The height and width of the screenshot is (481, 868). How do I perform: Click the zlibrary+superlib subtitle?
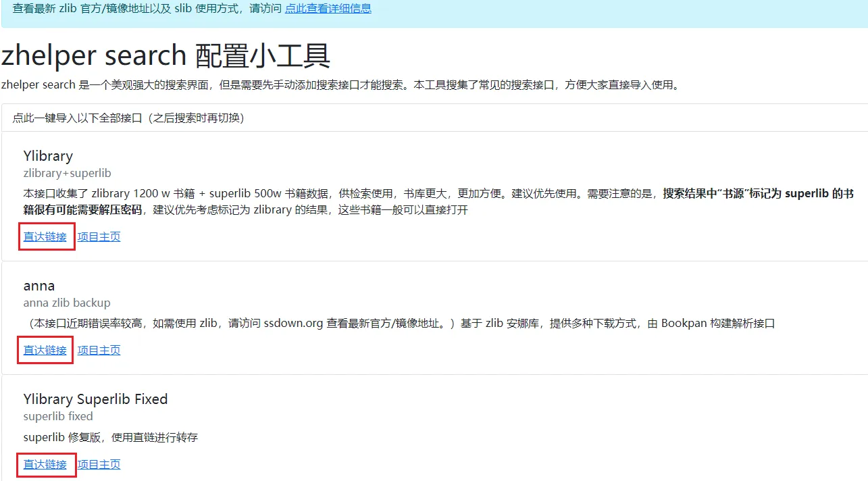67,173
